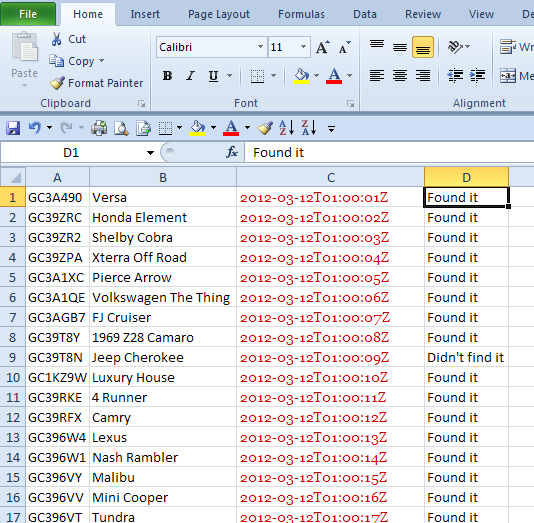Activate the Format Painter brush
This screenshot has height=523, width=534.
57,83
